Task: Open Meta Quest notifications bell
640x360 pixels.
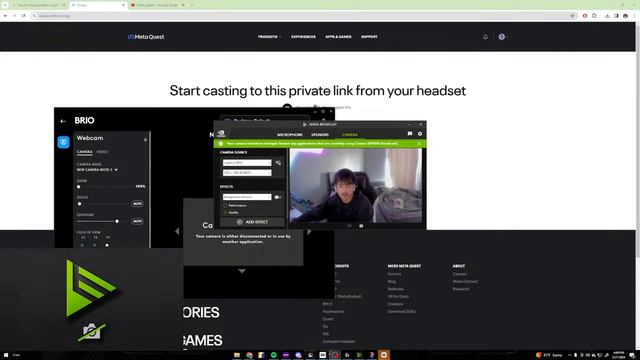Action: (x=485, y=37)
